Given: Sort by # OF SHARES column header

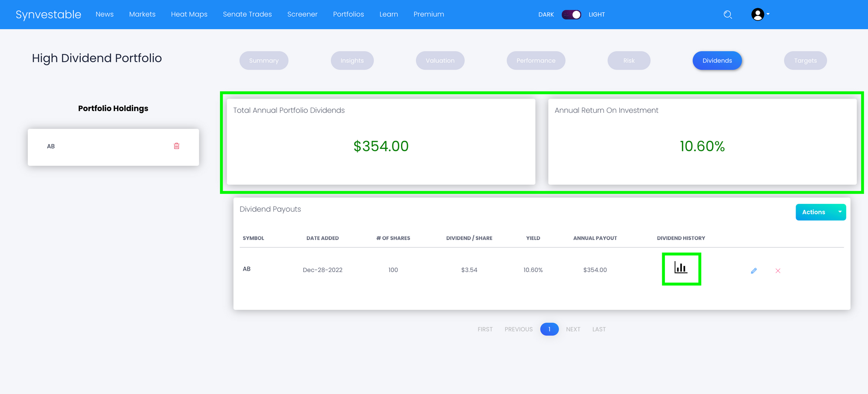Looking at the screenshot, I should point(393,238).
